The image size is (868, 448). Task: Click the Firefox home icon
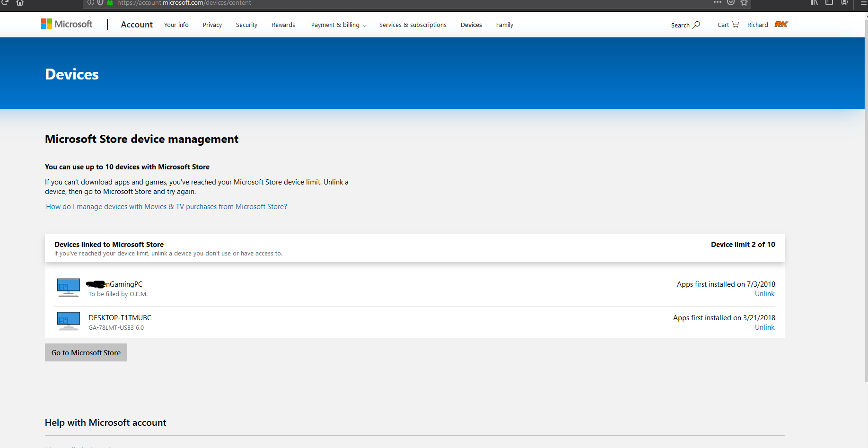(x=20, y=3)
